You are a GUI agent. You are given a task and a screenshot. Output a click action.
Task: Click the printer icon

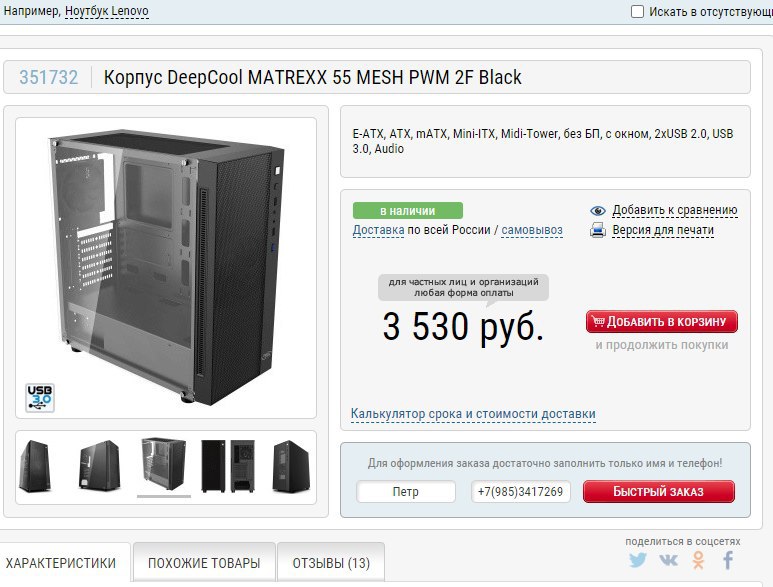[598, 230]
